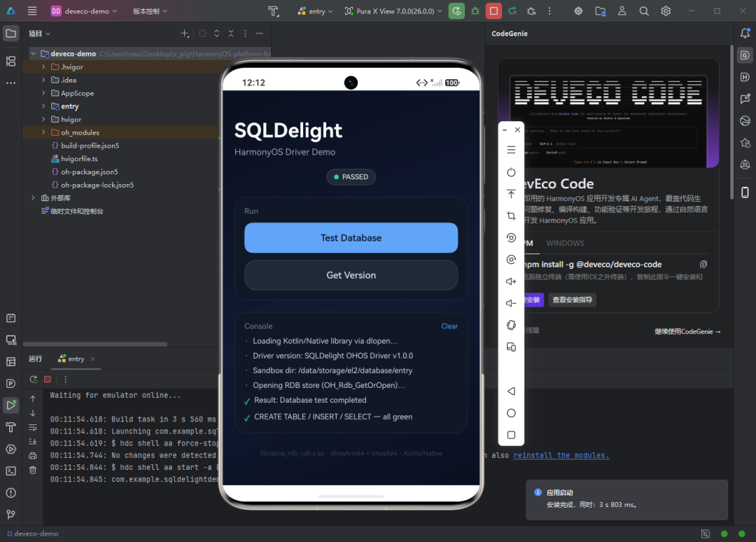Open build-profile.json5 file
Image resolution: width=756 pixels, height=542 pixels.
(x=90, y=146)
